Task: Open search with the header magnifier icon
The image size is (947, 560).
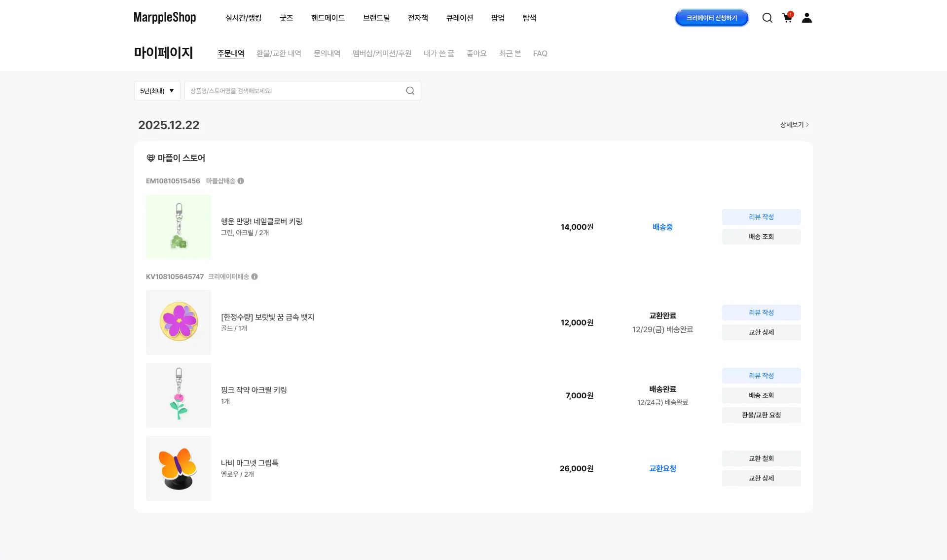Action: point(767,18)
